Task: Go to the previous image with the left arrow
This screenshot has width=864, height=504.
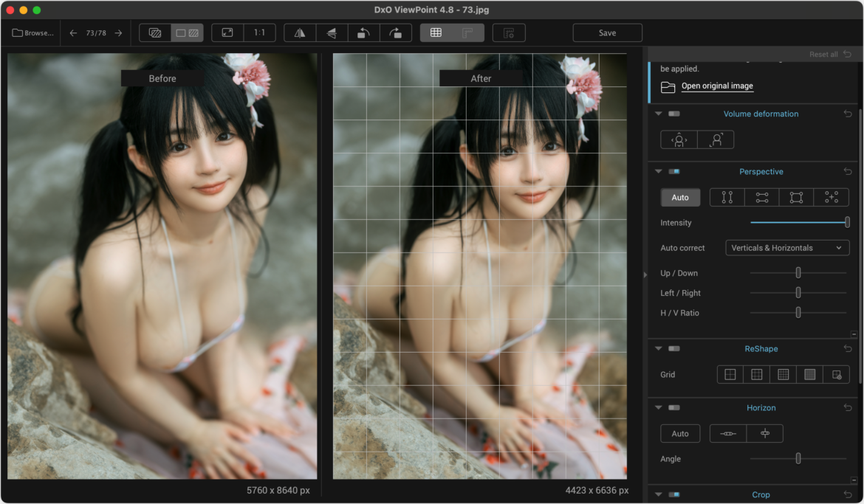Action: pos(73,33)
